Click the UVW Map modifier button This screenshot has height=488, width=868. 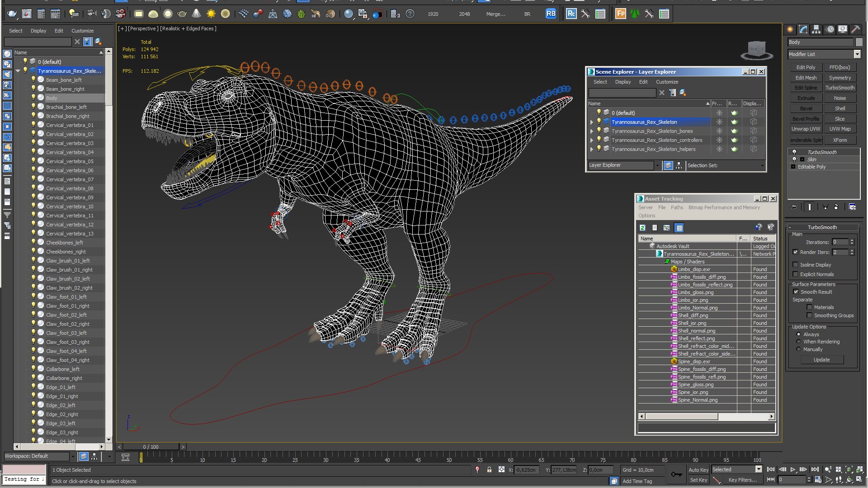click(840, 129)
